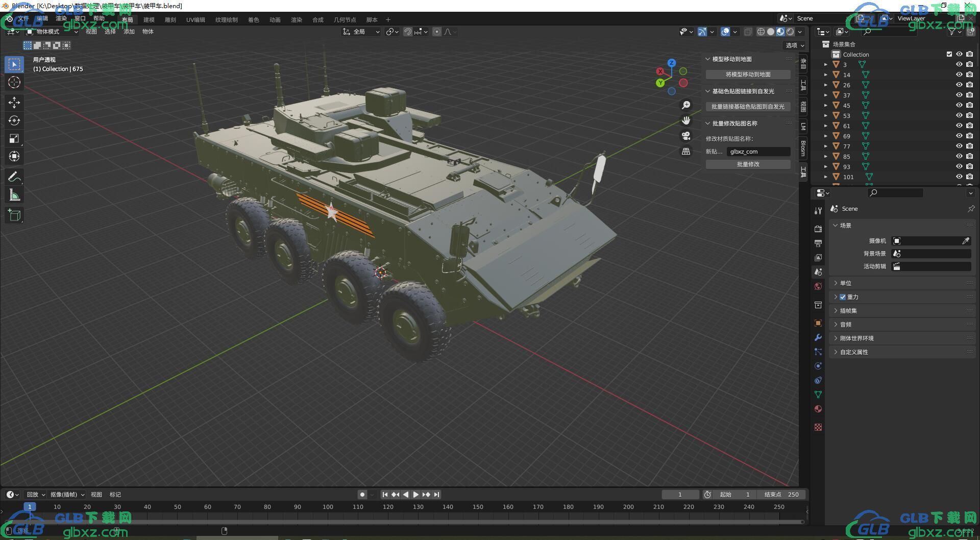Viewport: 980px width, 540px height.
Task: Open the 物体模式 mode dropdown
Action: click(52, 32)
